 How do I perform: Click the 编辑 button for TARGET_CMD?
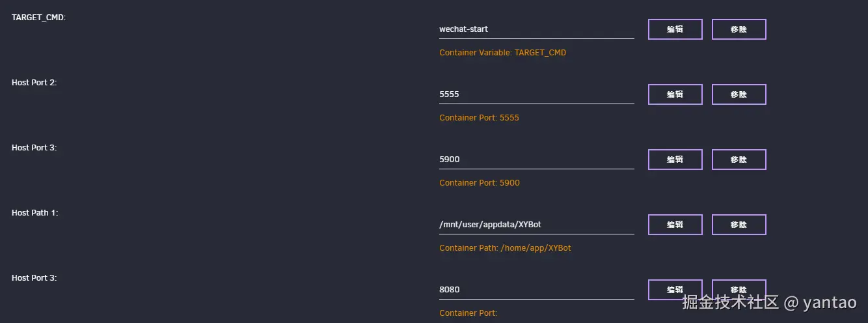pos(675,29)
